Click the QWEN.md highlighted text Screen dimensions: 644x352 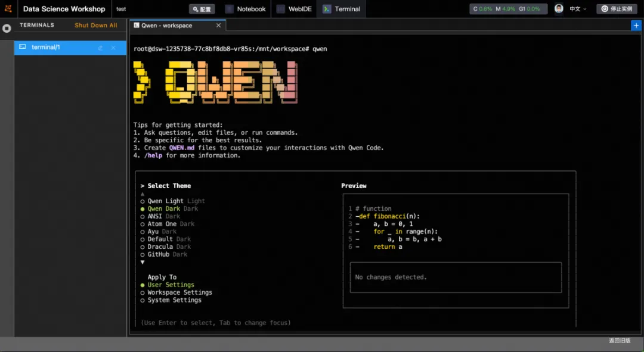[181, 148]
